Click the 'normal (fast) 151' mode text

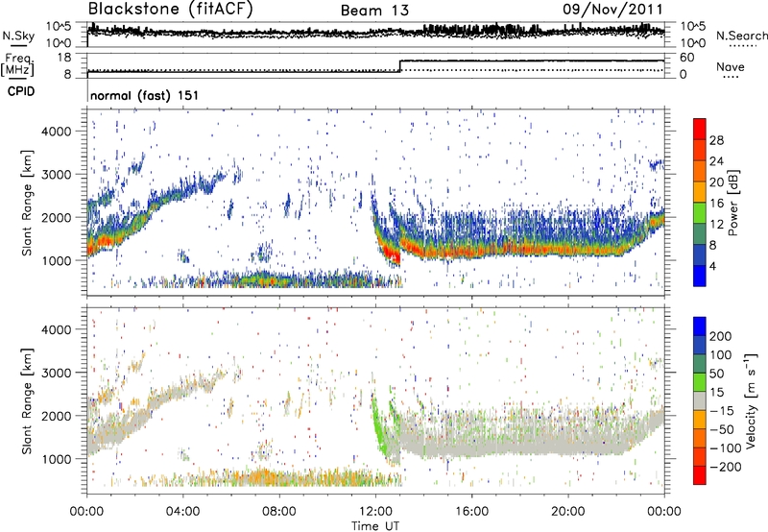pos(145,95)
